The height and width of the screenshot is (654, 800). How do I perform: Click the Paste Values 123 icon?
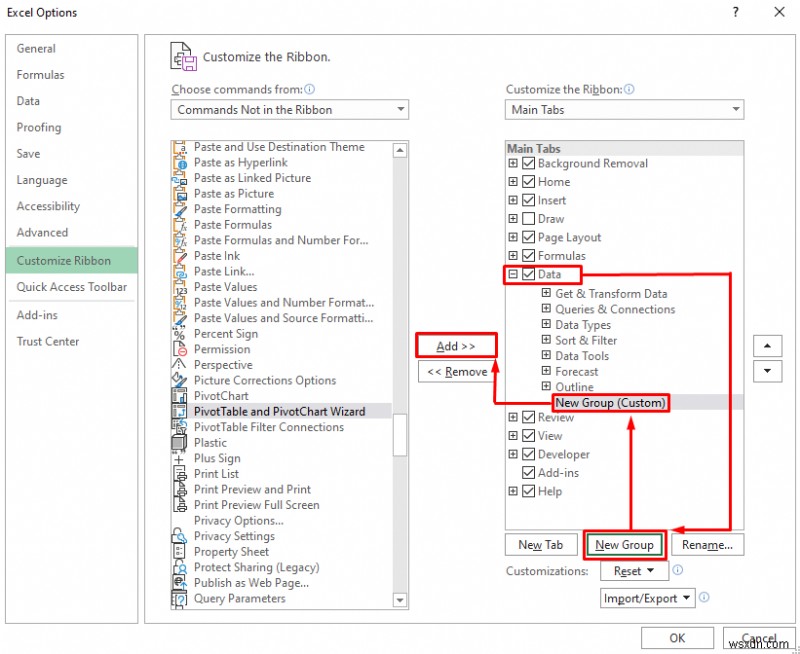(x=180, y=288)
